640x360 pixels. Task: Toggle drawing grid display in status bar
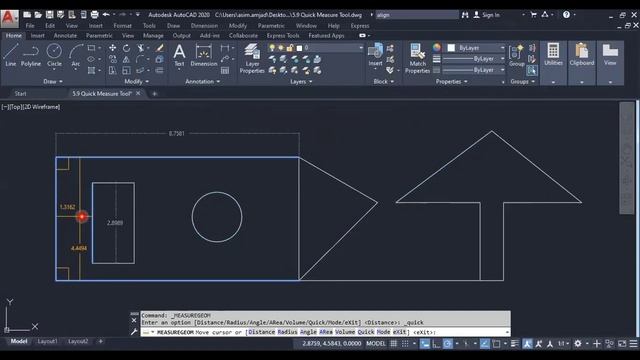[x=393, y=344]
